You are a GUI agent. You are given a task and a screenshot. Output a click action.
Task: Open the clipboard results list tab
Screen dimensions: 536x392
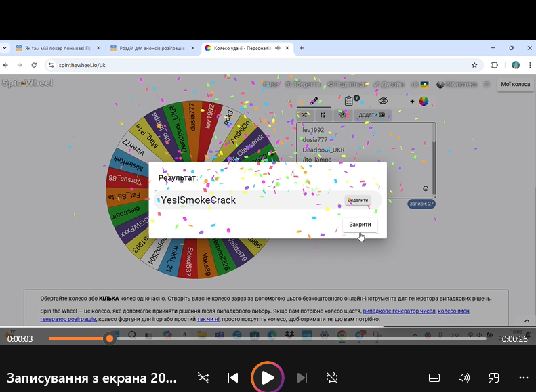(348, 101)
